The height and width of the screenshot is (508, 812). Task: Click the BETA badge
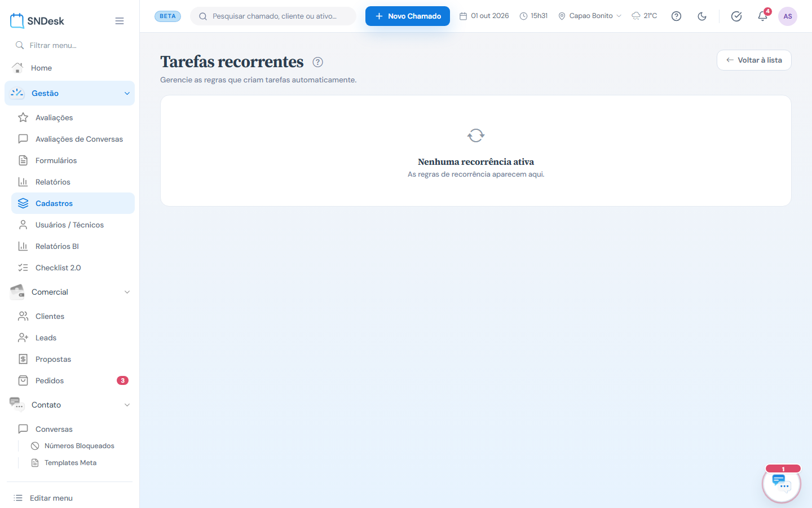(x=167, y=16)
